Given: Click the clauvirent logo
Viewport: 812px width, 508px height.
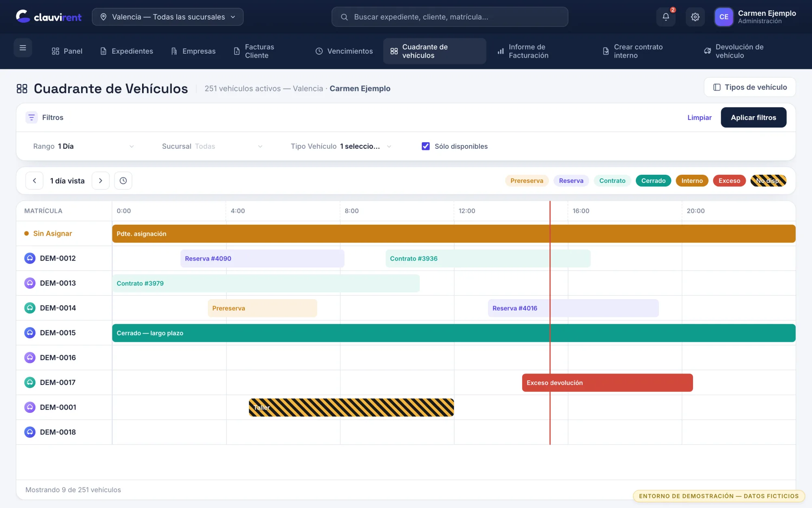Looking at the screenshot, I should pyautogui.click(x=49, y=17).
